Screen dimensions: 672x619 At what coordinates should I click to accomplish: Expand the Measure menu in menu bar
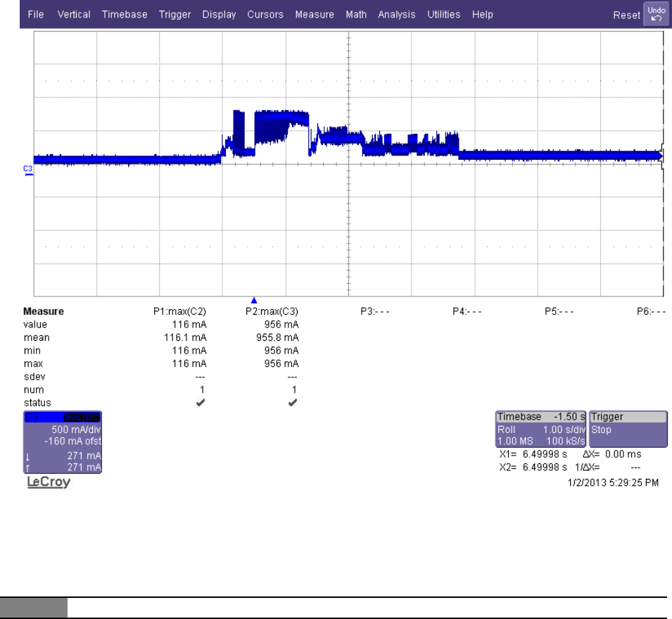[315, 14]
